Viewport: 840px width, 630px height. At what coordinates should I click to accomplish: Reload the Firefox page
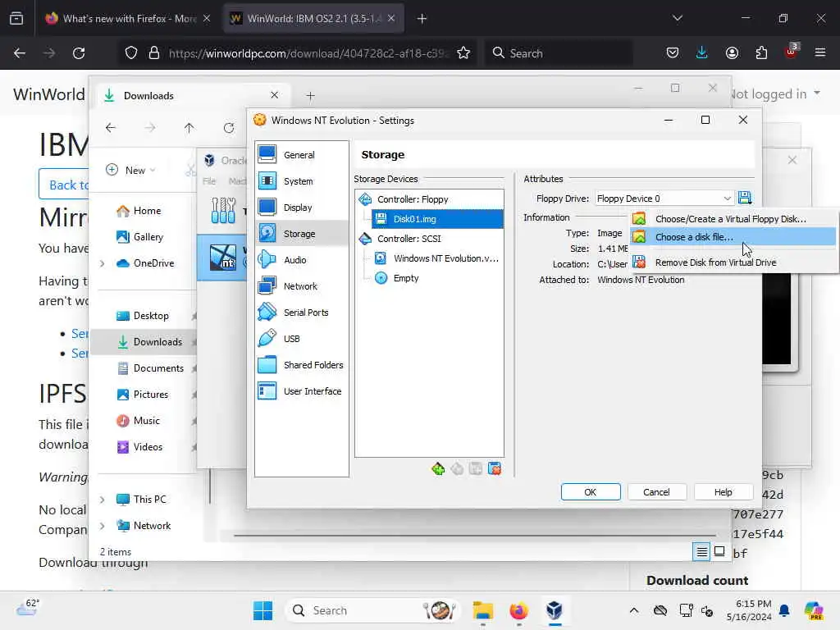click(79, 53)
